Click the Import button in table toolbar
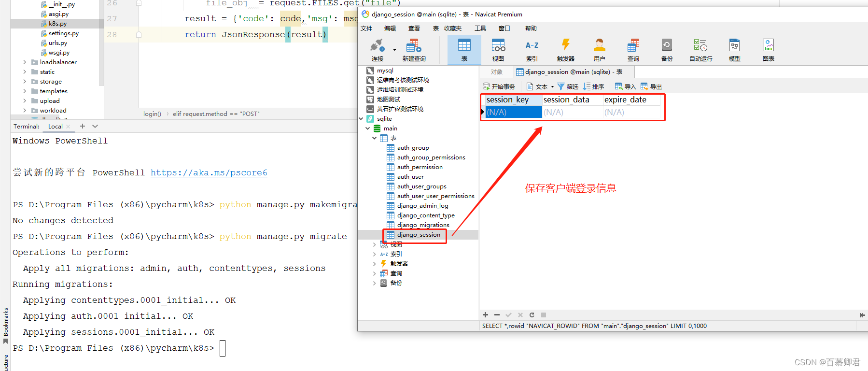 click(625, 86)
